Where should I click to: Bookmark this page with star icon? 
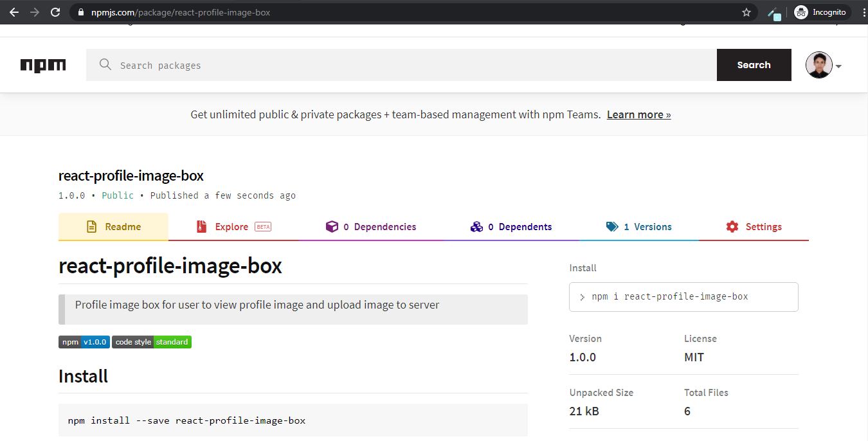click(746, 12)
